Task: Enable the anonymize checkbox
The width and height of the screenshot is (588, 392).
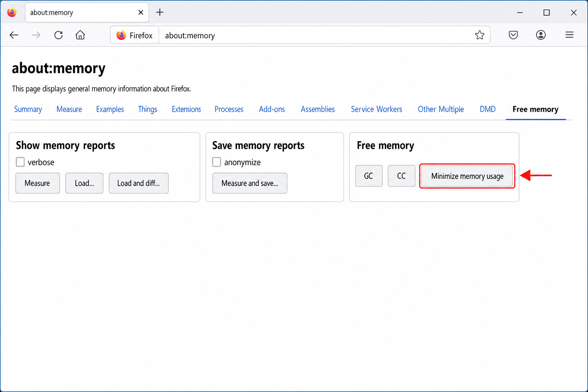Action: pos(217,162)
